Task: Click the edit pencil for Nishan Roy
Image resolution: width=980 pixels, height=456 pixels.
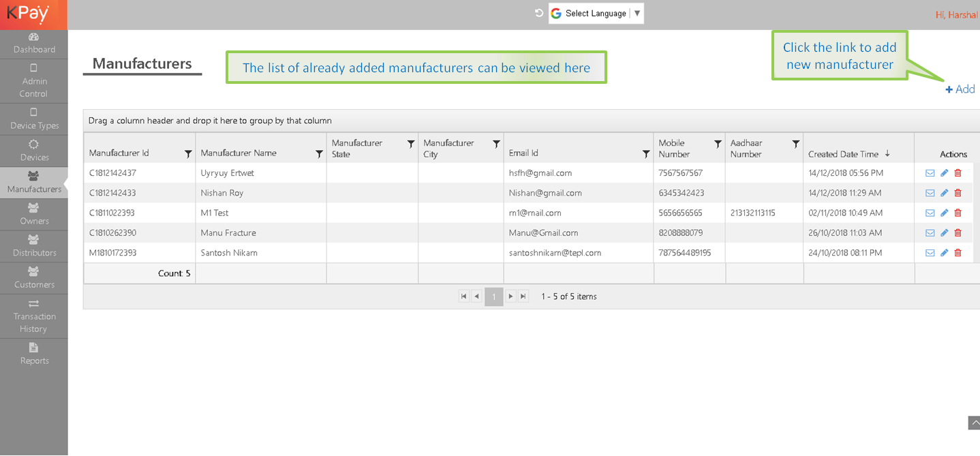Action: click(944, 193)
